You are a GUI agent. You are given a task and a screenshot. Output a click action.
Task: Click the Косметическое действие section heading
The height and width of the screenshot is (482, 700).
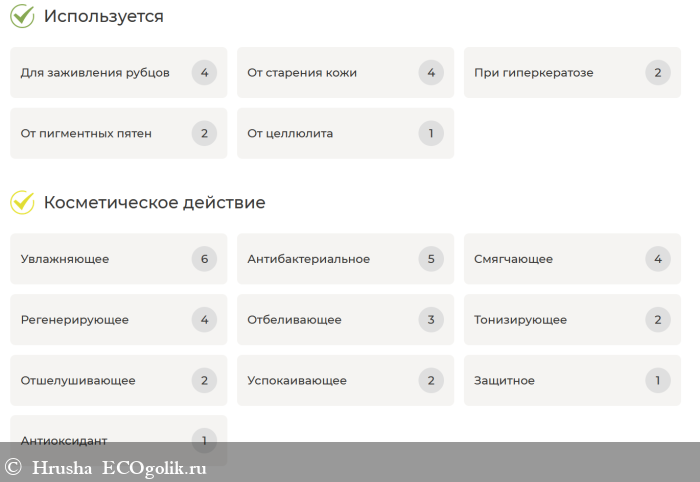coord(154,202)
